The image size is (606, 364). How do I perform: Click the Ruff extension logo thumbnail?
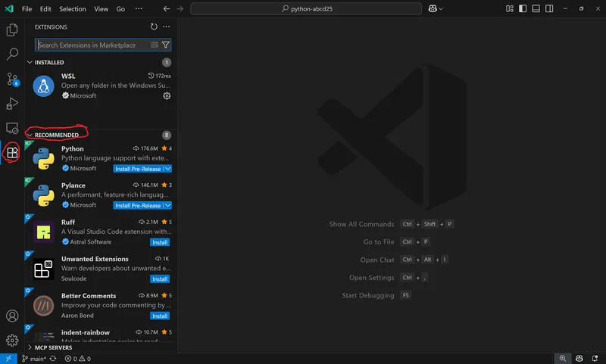pyautogui.click(x=43, y=232)
